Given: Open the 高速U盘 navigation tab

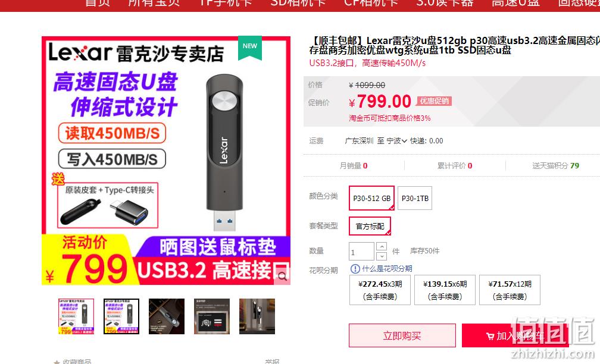Looking at the screenshot, I should pyautogui.click(x=515, y=3).
